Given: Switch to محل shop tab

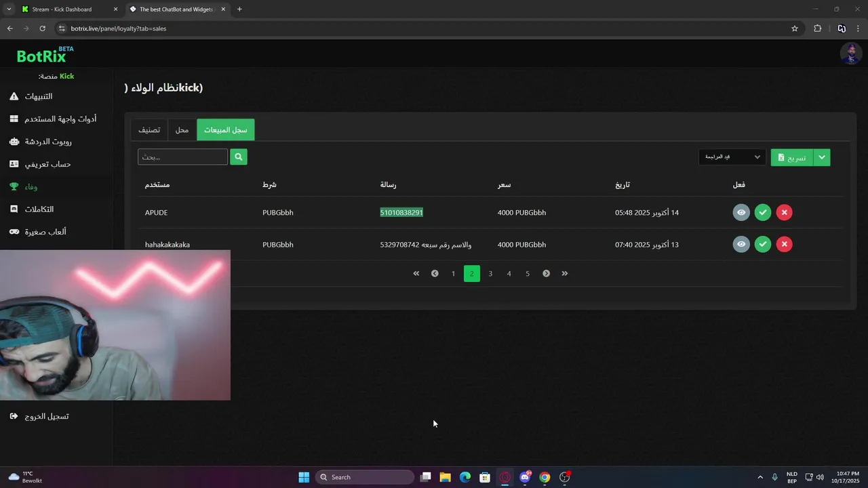Looking at the screenshot, I should tap(182, 129).
